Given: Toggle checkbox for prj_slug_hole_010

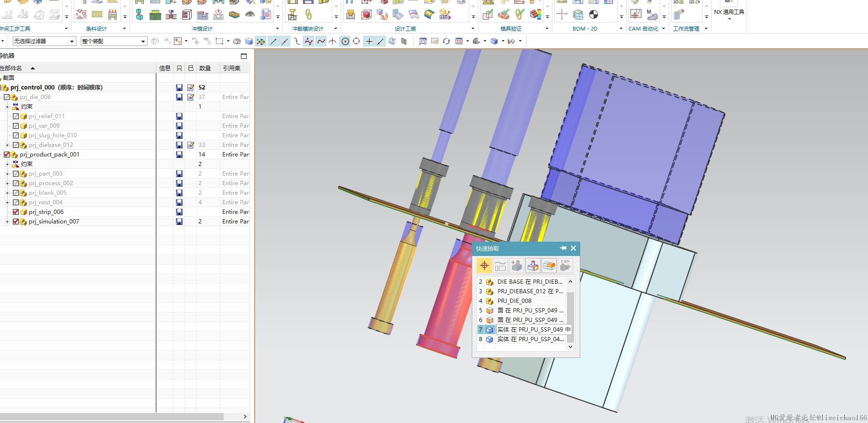Looking at the screenshot, I should pyautogui.click(x=16, y=135).
